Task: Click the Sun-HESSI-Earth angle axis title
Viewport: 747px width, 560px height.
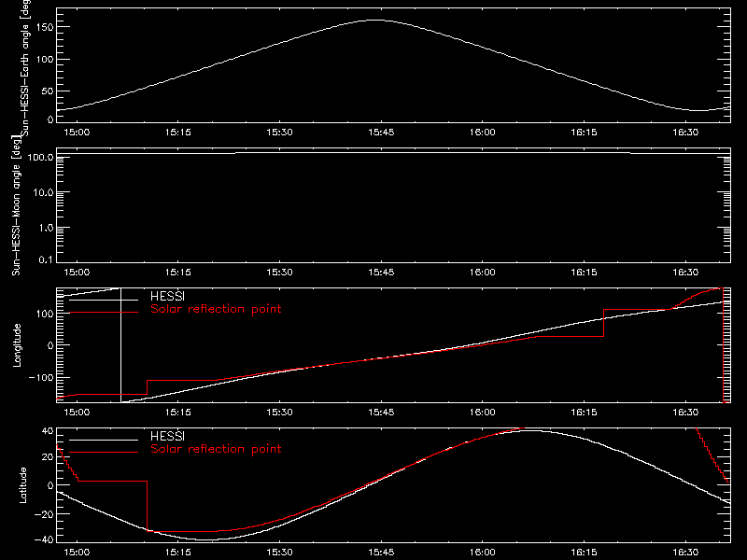Action: point(25,68)
